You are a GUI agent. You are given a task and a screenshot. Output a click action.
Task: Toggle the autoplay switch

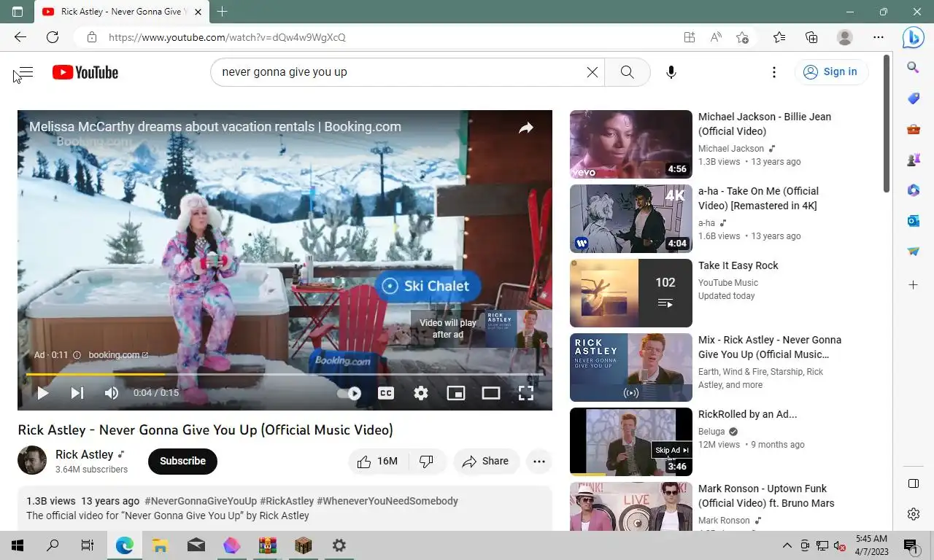point(349,393)
